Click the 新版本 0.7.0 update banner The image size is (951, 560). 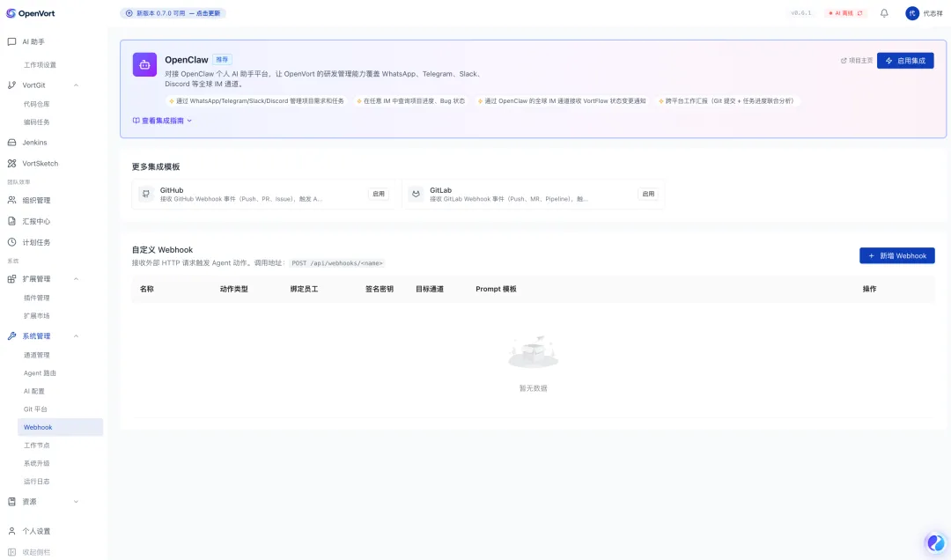pyautogui.click(x=173, y=13)
